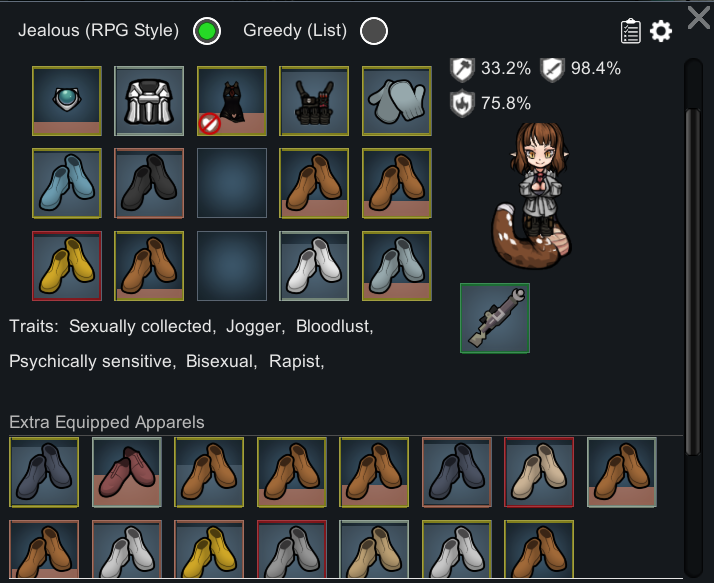The width and height of the screenshot is (714, 583).
Task: Click the empty slot beside black boots
Action: point(232,183)
